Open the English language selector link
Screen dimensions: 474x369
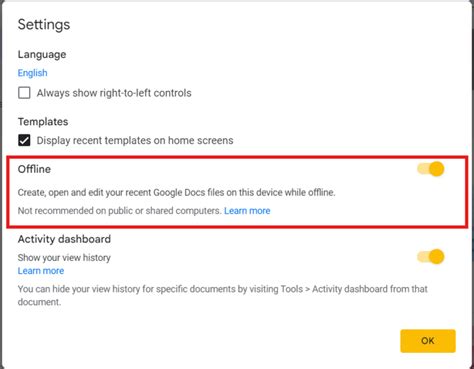(32, 73)
